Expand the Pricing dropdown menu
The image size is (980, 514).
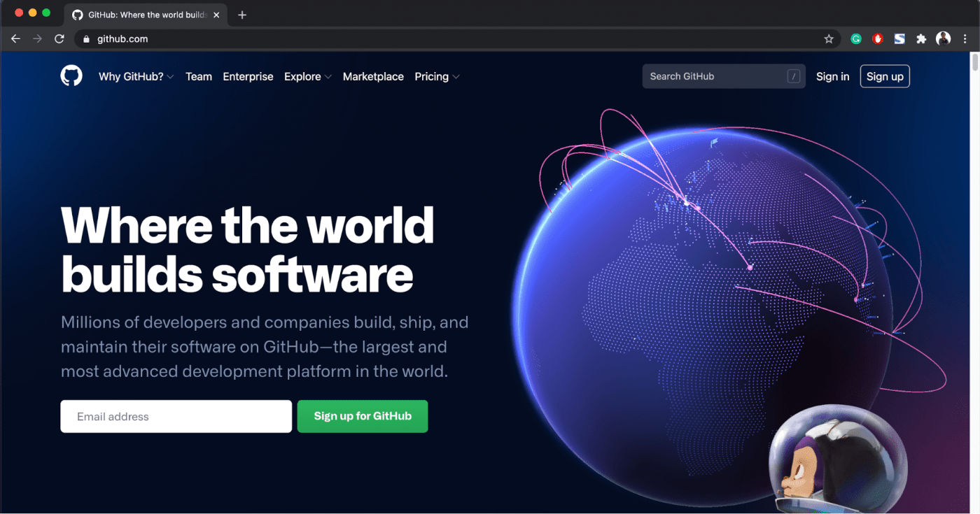(437, 77)
